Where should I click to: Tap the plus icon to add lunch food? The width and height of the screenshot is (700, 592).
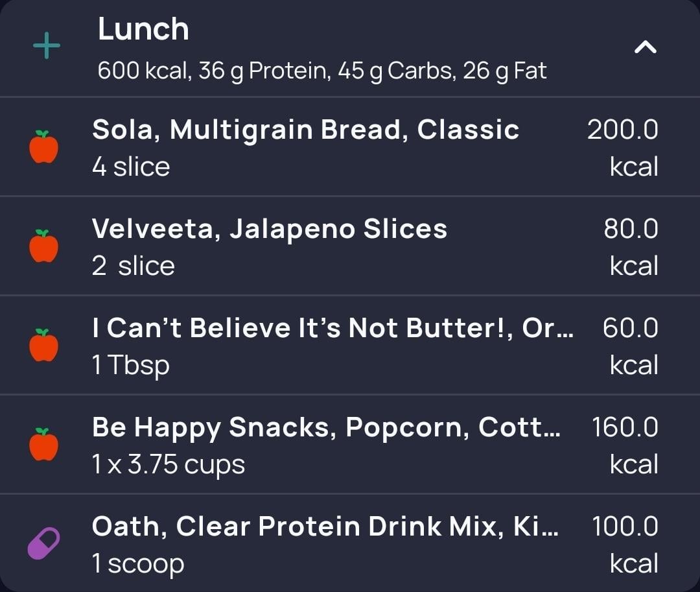46,47
